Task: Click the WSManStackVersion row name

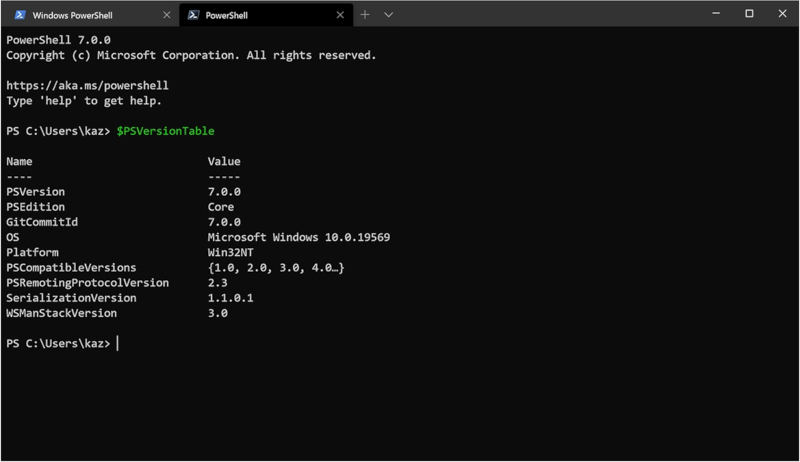Action: click(x=61, y=313)
